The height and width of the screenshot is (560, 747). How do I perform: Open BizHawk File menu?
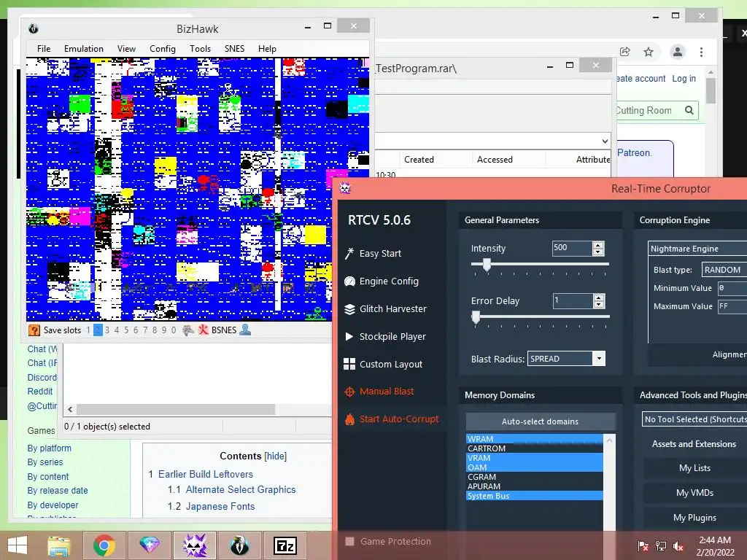(x=44, y=49)
